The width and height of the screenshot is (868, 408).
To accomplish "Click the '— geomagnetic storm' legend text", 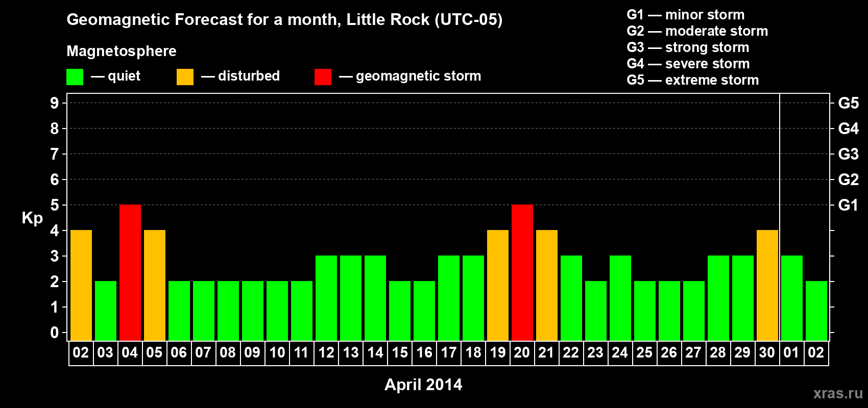I will [x=410, y=76].
